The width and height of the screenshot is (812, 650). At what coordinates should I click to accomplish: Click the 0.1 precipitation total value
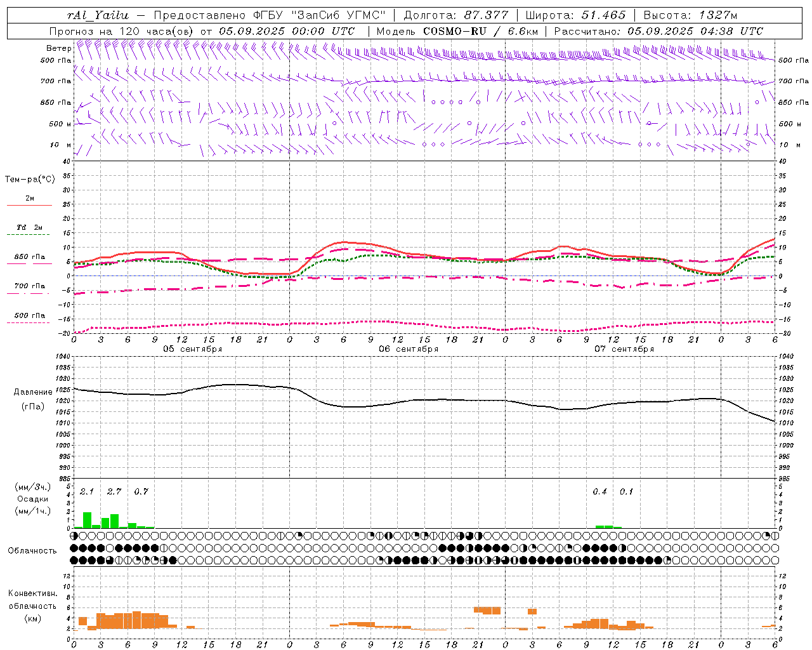coord(626,492)
